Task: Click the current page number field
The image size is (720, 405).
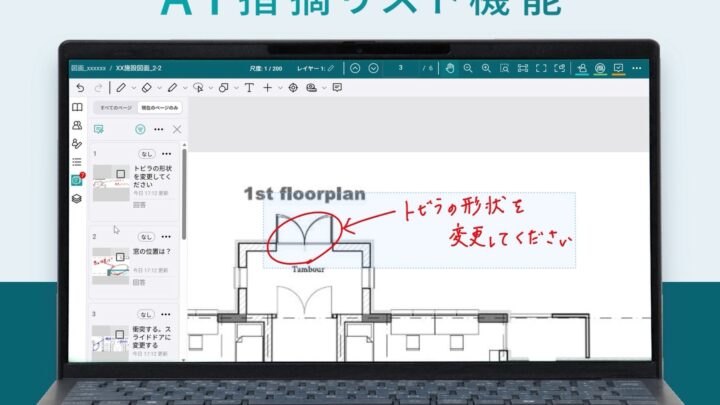Action: coord(400,68)
